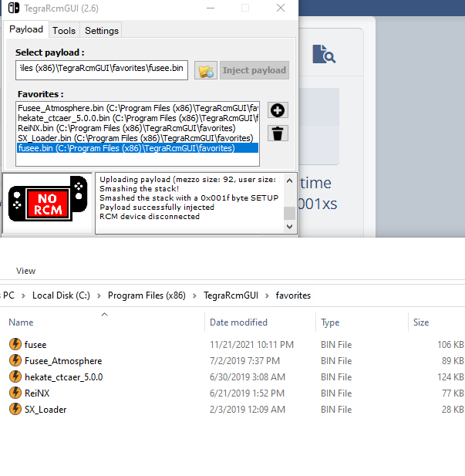The height and width of the screenshot is (476, 465).
Task: Click the document search icon in background window
Action: [x=324, y=54]
